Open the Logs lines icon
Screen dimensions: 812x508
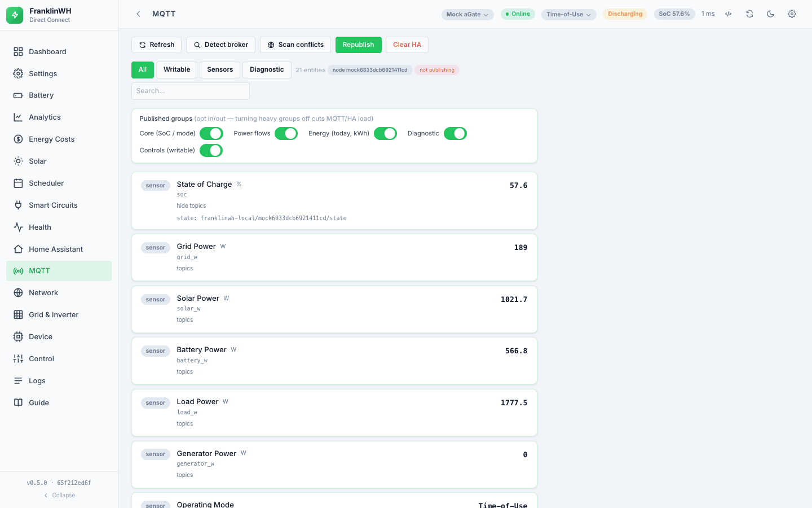click(x=18, y=381)
